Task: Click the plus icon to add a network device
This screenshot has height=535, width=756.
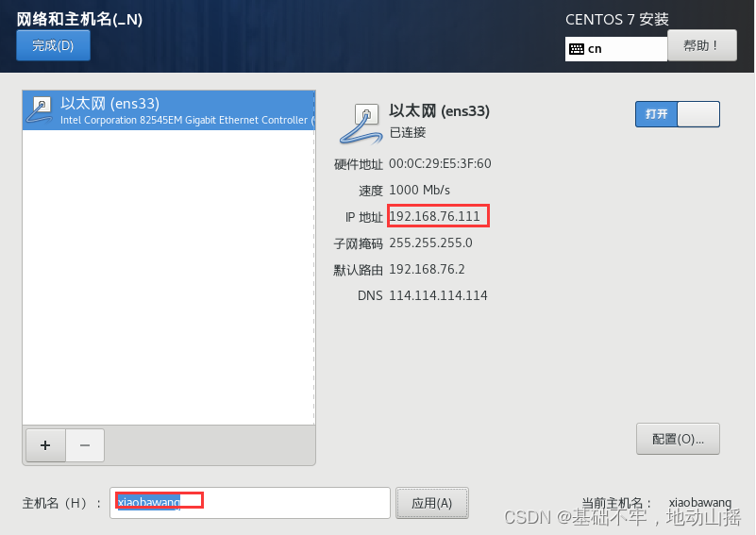Action: pyautogui.click(x=45, y=445)
